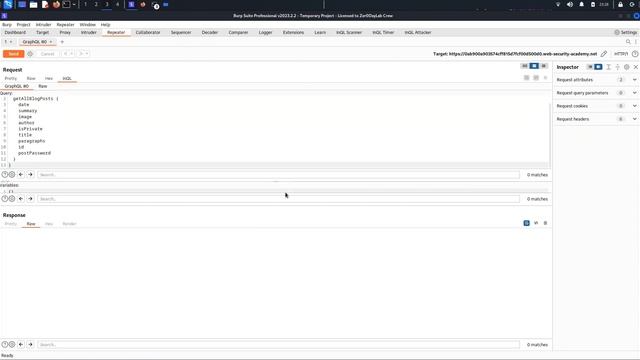Focus the Variables search input field
640x360 pixels.
[278, 199]
